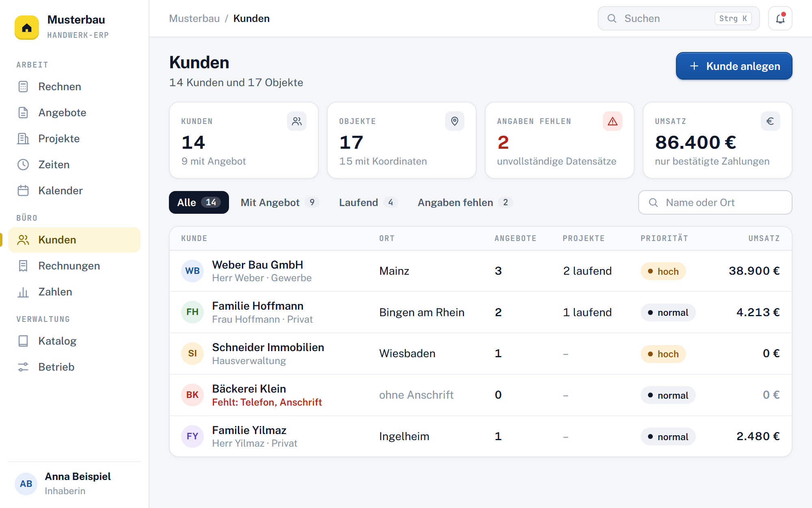The image size is (812, 508).
Task: Switch to the Laufend tab
Action: pos(368,202)
